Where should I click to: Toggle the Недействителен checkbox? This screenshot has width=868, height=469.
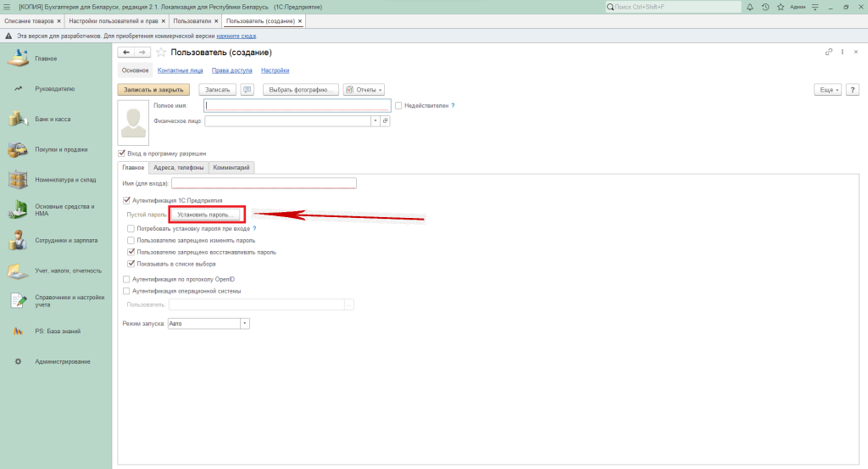398,105
